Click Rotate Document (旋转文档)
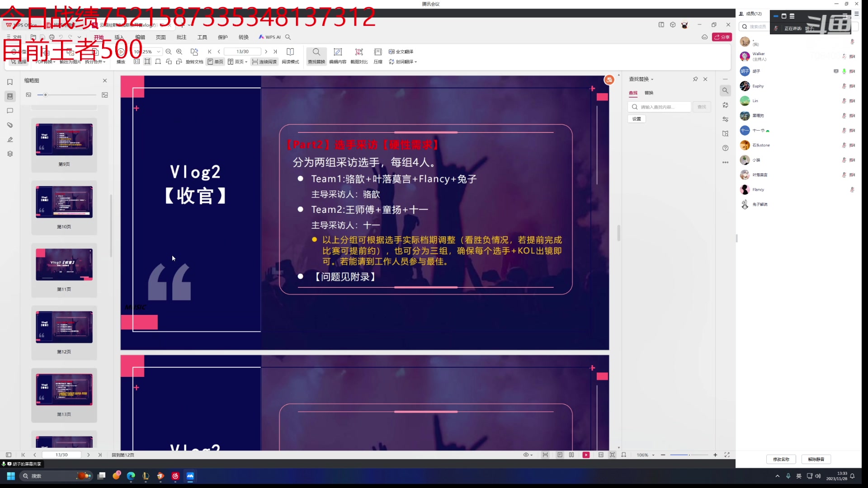This screenshot has width=868, height=488. point(194,56)
